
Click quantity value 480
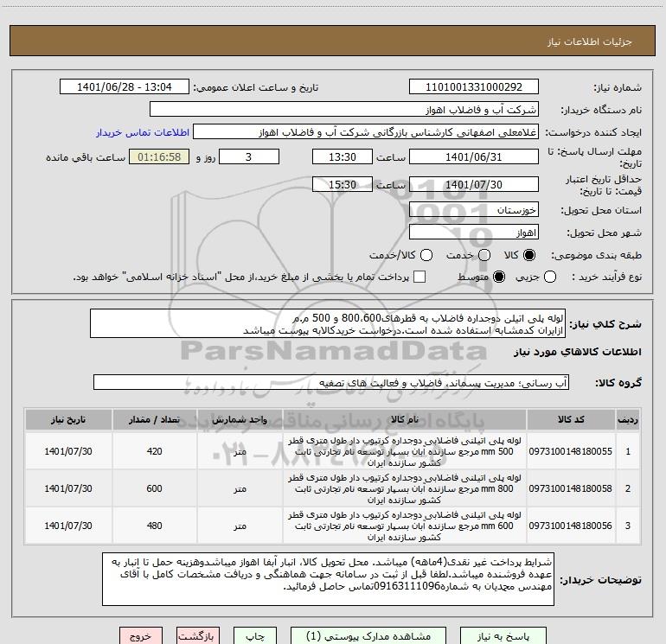[x=155, y=526]
